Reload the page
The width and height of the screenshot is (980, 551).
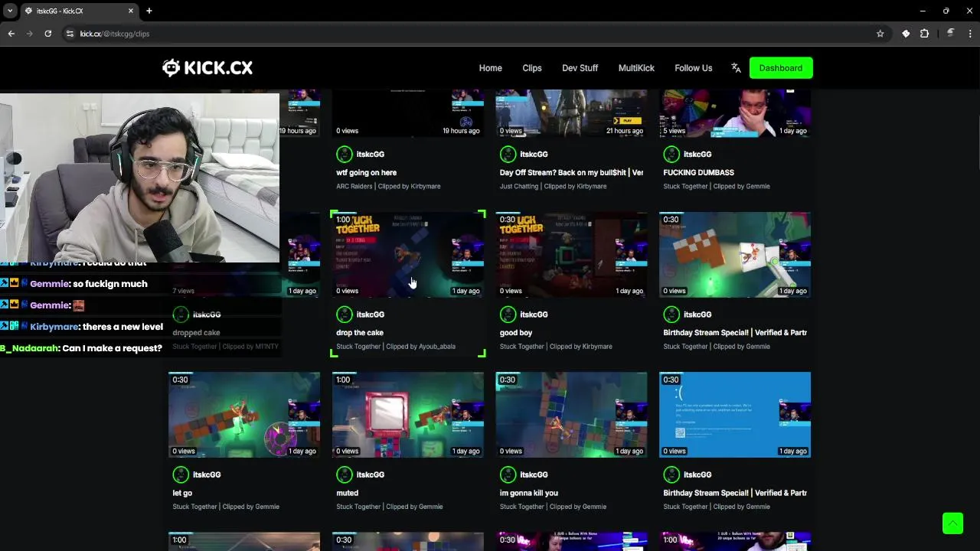point(47,34)
